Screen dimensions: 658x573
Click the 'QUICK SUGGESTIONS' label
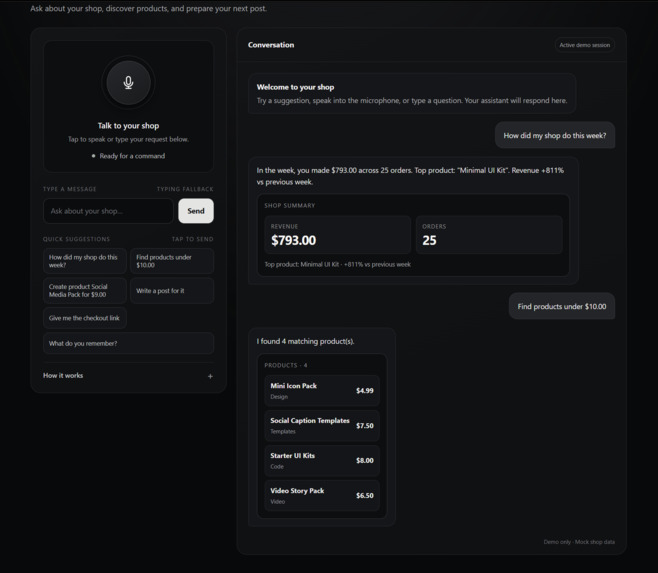(76, 239)
